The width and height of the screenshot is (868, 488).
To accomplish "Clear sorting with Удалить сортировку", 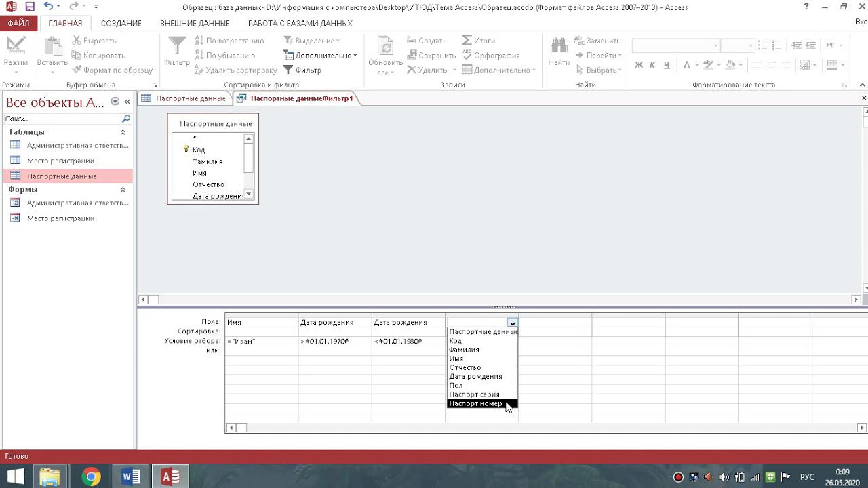I will click(x=235, y=70).
